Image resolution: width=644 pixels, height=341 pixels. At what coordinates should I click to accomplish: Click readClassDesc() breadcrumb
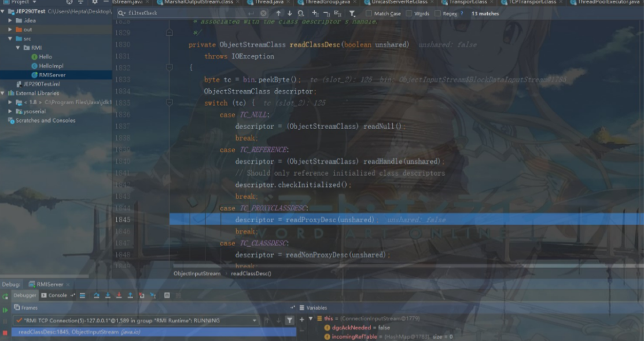click(251, 274)
